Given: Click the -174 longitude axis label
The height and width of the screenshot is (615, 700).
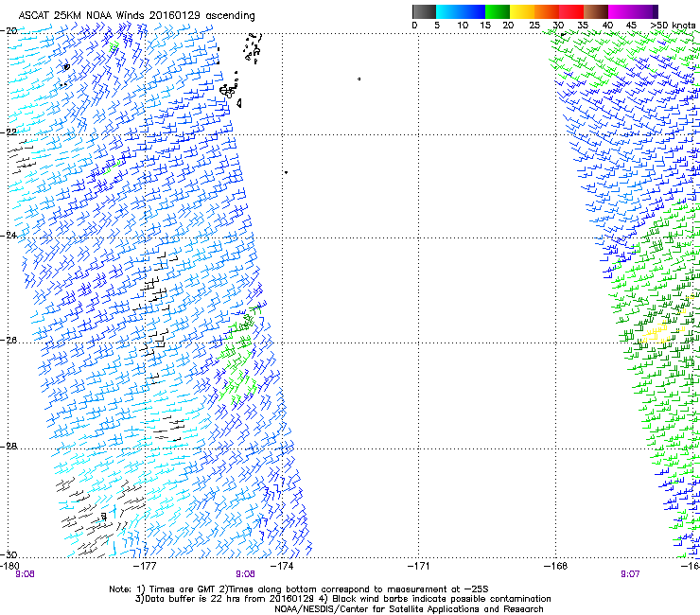Looking at the screenshot, I should tap(282, 566).
